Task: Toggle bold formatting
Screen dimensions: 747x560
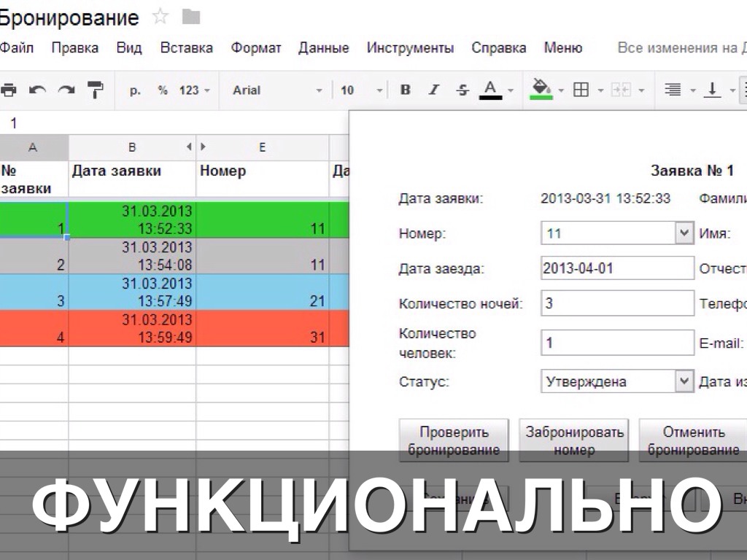Action: 406,90
